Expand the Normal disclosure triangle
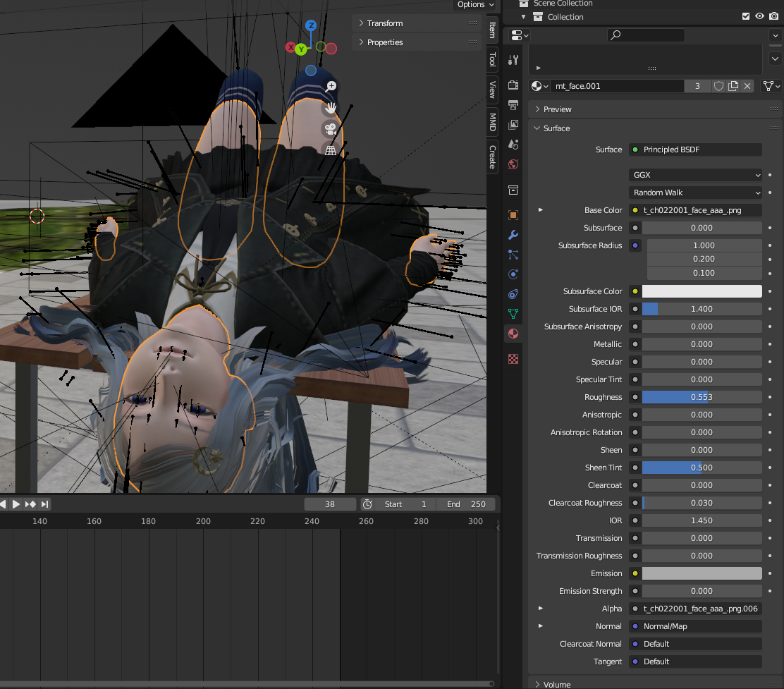The width and height of the screenshot is (784, 689). tap(541, 626)
